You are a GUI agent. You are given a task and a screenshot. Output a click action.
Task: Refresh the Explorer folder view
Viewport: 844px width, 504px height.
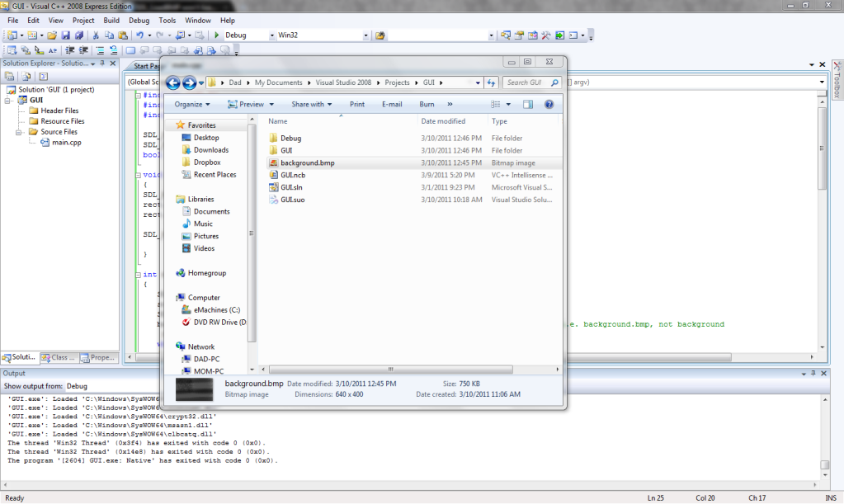point(491,82)
